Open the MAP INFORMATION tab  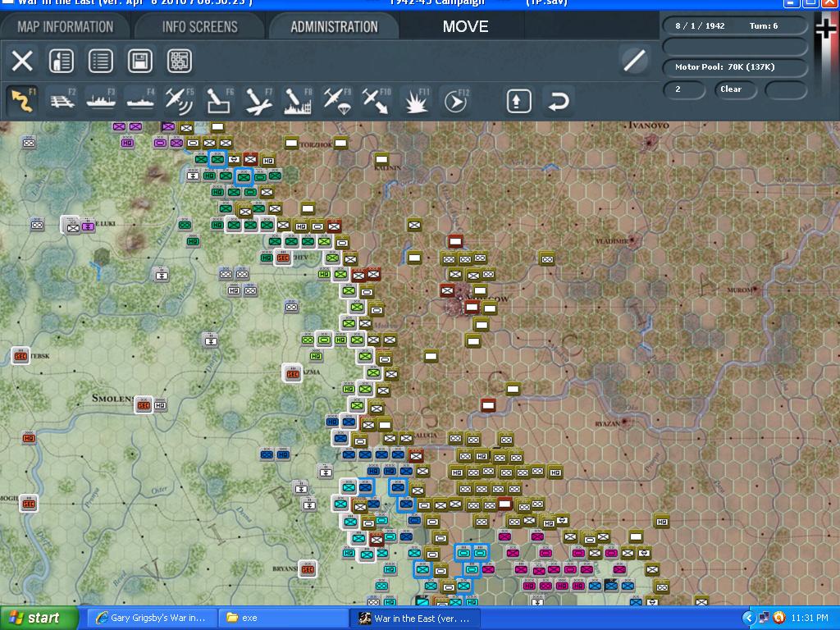click(x=66, y=27)
